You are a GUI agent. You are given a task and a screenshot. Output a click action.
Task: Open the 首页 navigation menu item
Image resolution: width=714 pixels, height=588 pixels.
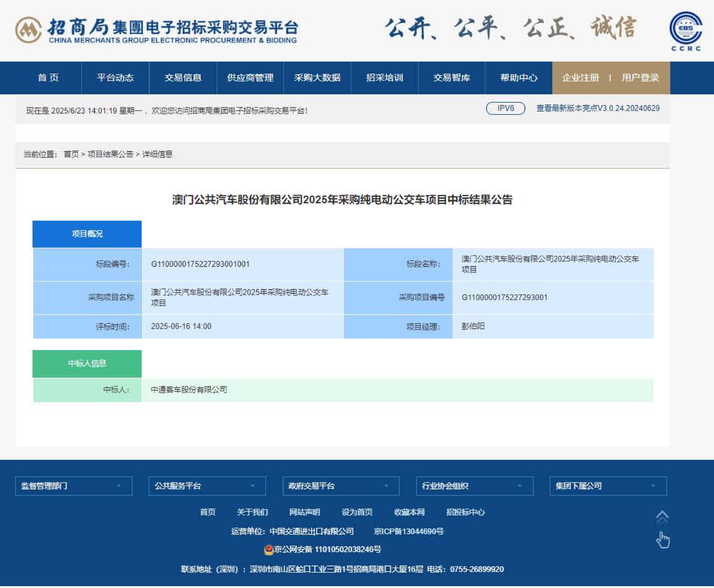coord(48,78)
